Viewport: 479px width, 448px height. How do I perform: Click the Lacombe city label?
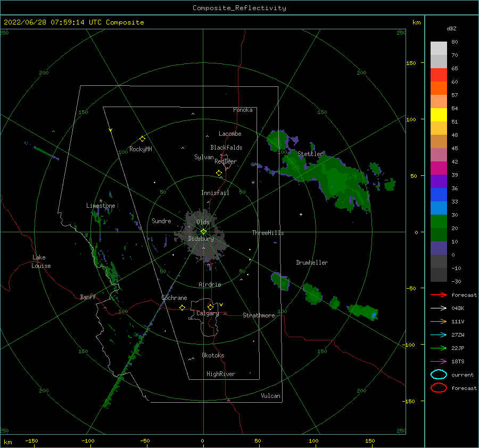[230, 134]
